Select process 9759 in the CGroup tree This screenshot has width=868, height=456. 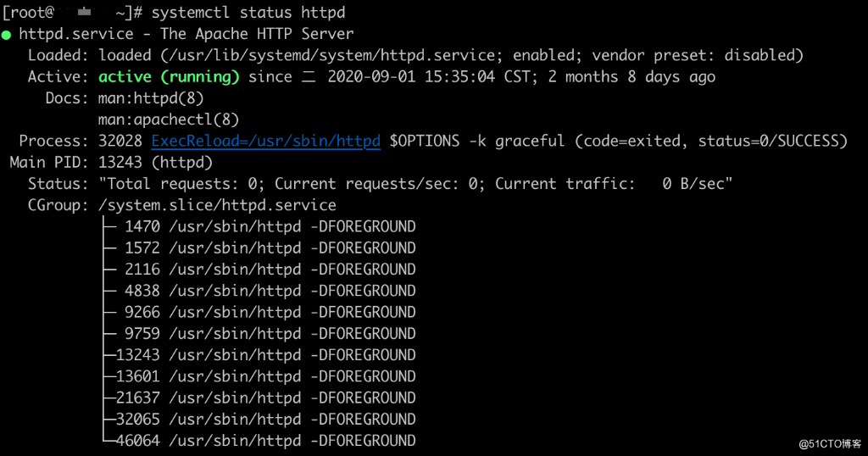[270, 334]
